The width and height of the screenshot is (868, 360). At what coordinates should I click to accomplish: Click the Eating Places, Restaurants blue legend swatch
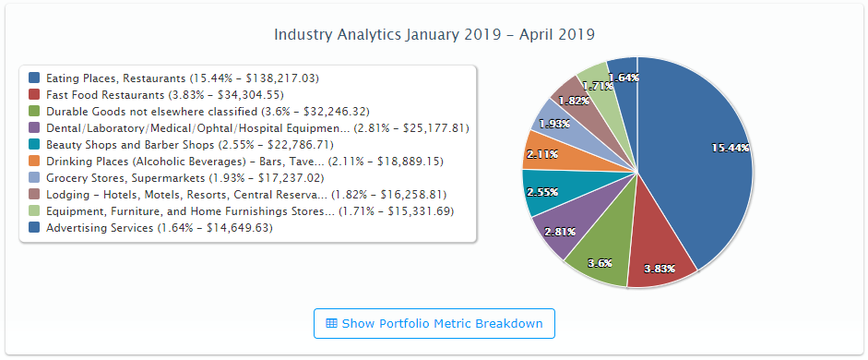tap(34, 78)
